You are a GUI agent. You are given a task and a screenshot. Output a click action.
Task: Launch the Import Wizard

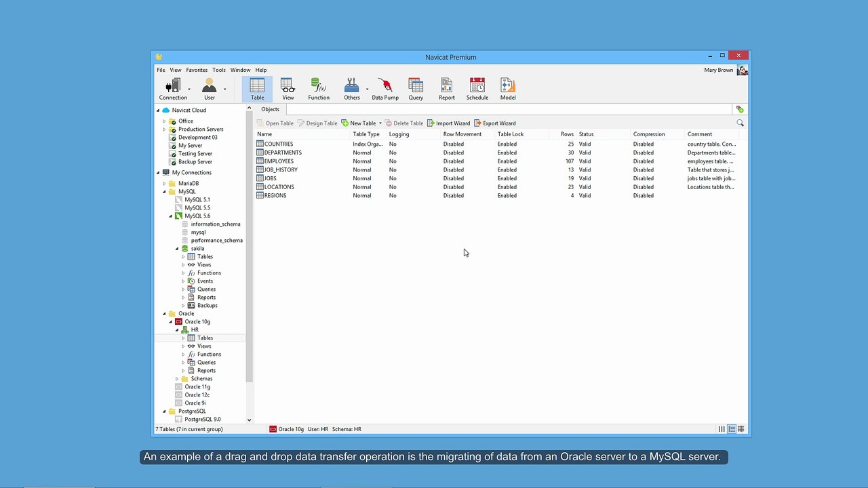point(448,123)
